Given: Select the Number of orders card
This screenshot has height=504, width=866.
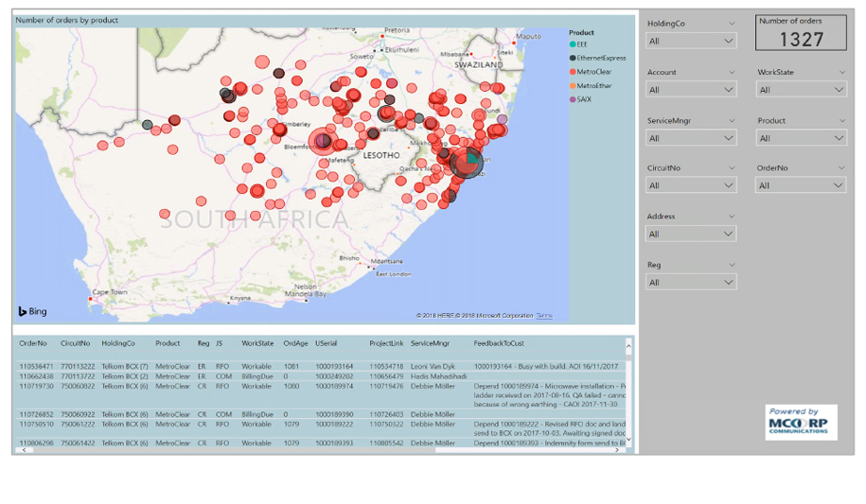Looking at the screenshot, I should 802,33.
